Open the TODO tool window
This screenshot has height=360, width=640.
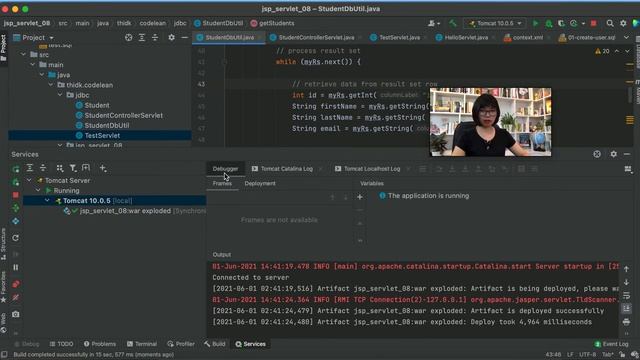[x=61, y=344]
